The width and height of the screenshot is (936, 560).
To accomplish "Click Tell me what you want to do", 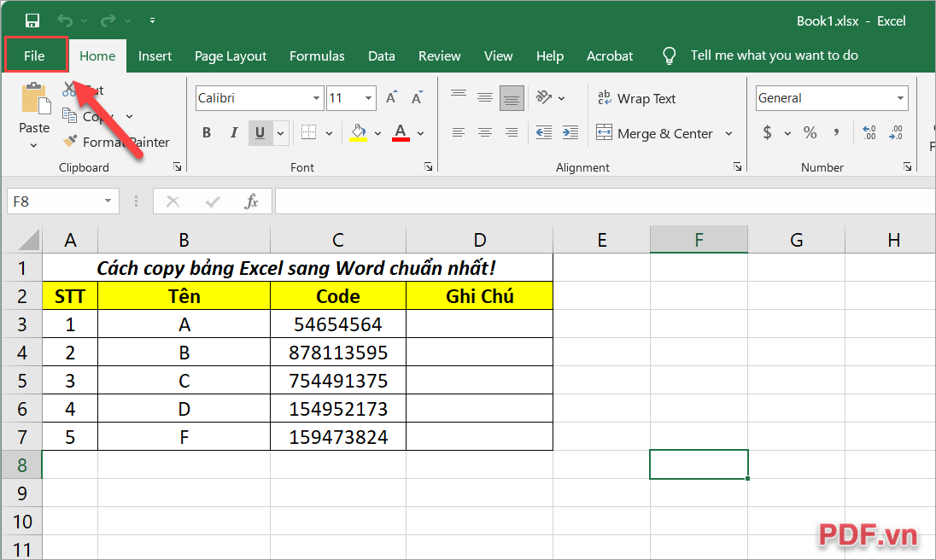I will point(775,55).
